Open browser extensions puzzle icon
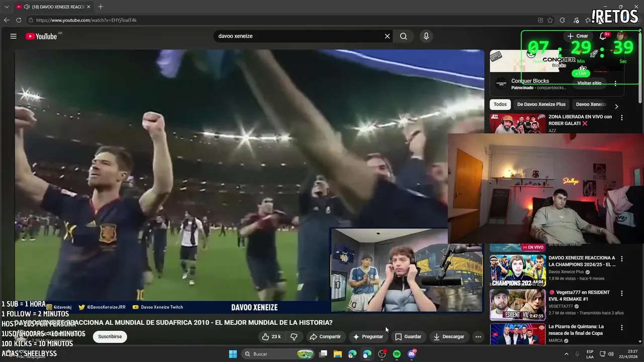The height and width of the screenshot is (362, 644). [x=562, y=20]
